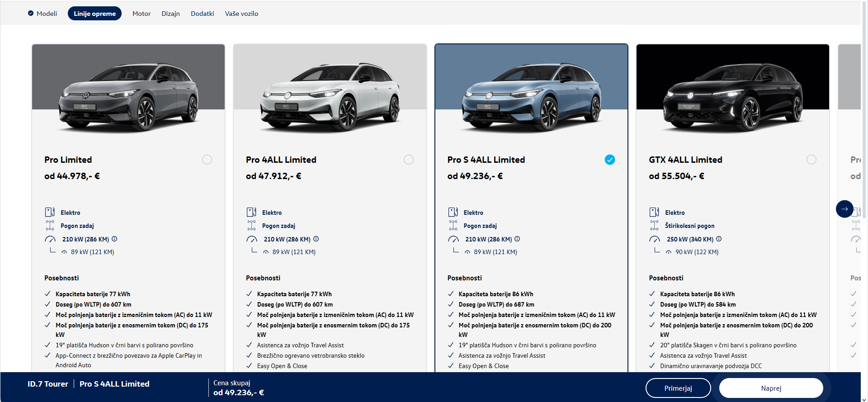This screenshot has width=868, height=402.
Task: Click the blue Pro S 4ALL Limited car image
Action: click(x=531, y=97)
